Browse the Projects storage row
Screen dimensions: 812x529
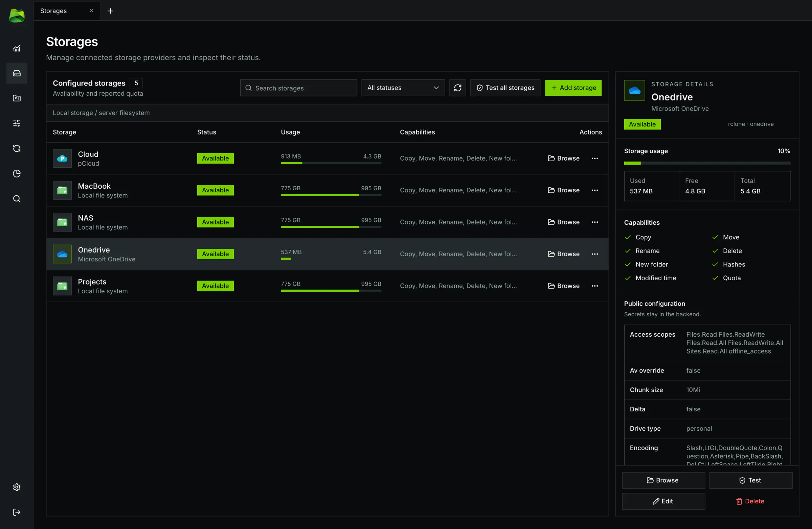coord(564,286)
